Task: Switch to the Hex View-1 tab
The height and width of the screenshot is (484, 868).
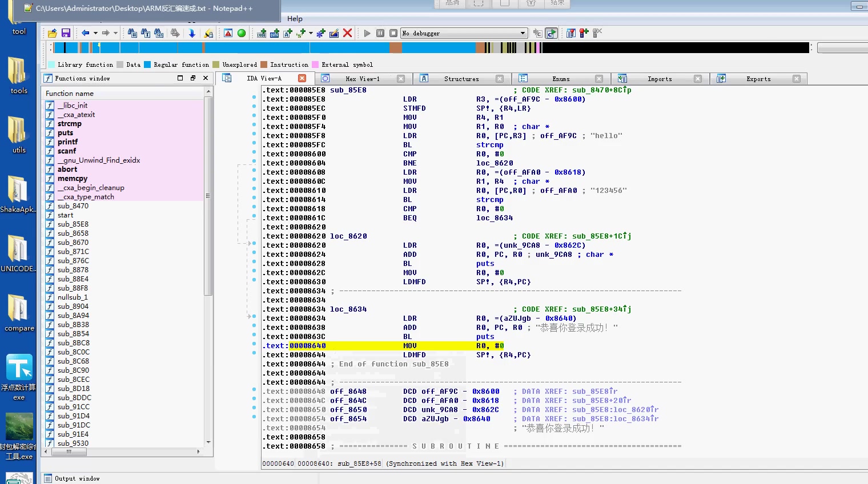Action: [x=362, y=79]
